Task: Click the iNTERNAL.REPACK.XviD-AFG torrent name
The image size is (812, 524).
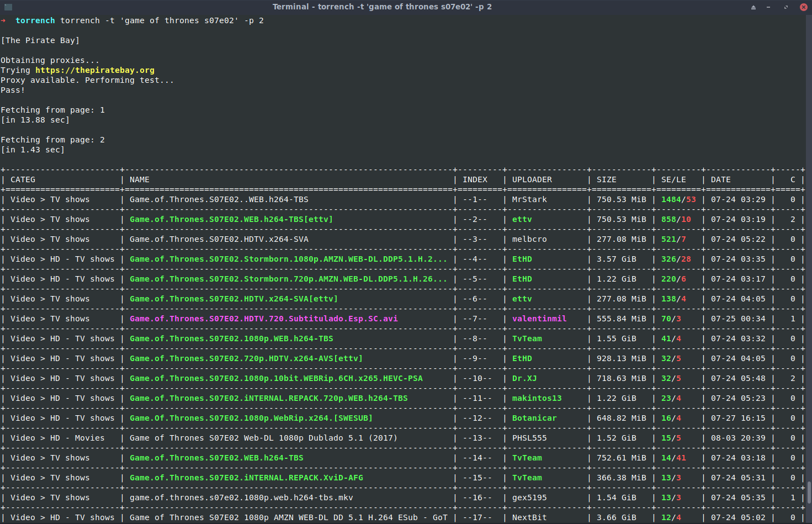Action: (x=246, y=478)
